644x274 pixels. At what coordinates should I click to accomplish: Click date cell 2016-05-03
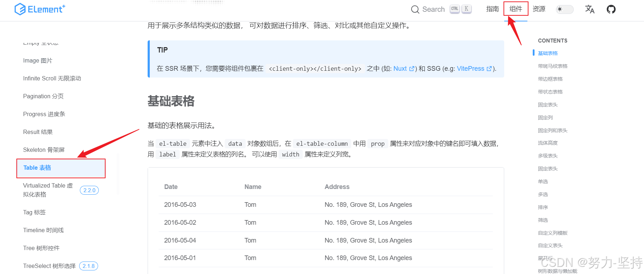[180, 205]
